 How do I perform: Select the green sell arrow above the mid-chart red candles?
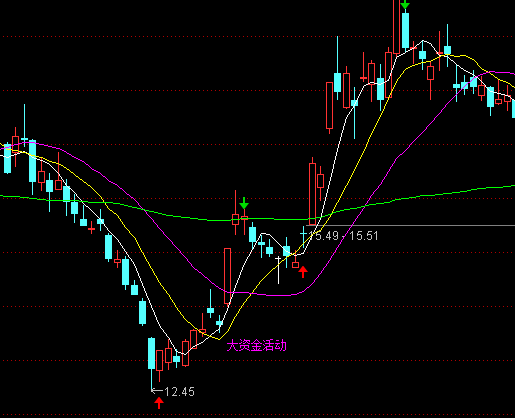point(244,203)
